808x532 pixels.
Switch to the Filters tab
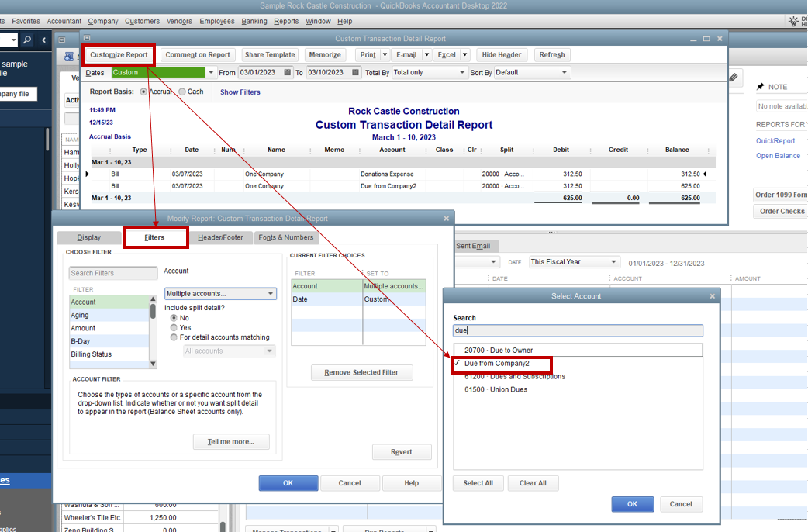(x=154, y=237)
